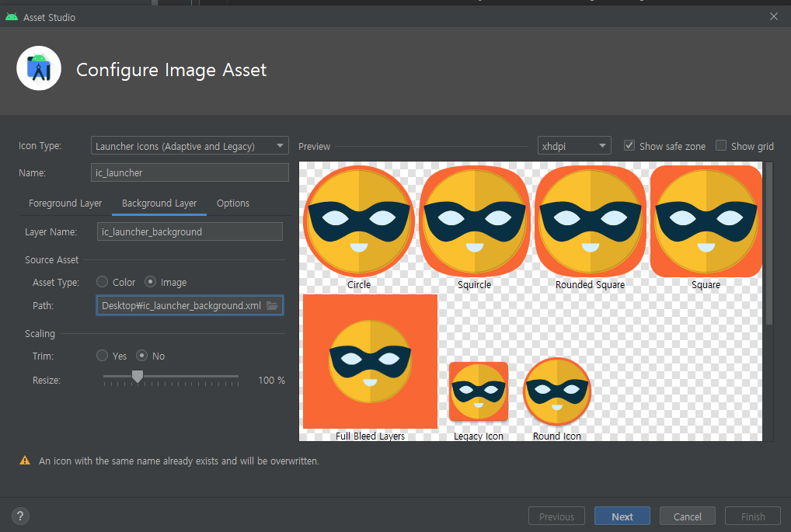Toggle the Show safe zone checkbox
Screen dimensions: 791x532
[629, 146]
